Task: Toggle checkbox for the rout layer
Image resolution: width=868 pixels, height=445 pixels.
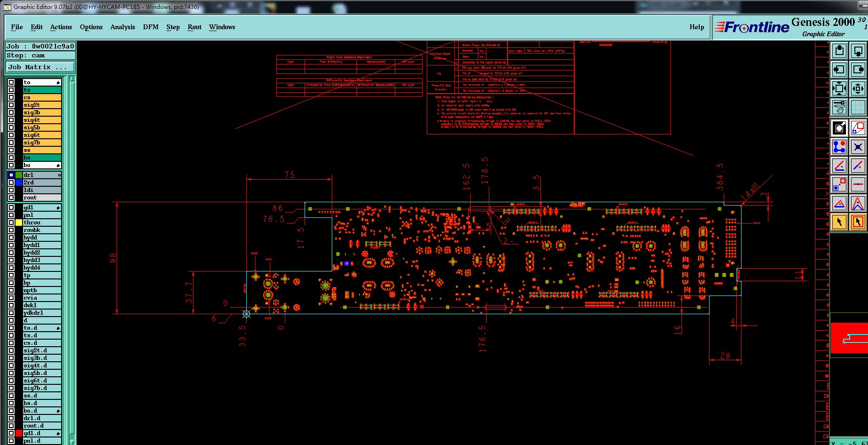Action: [x=11, y=198]
